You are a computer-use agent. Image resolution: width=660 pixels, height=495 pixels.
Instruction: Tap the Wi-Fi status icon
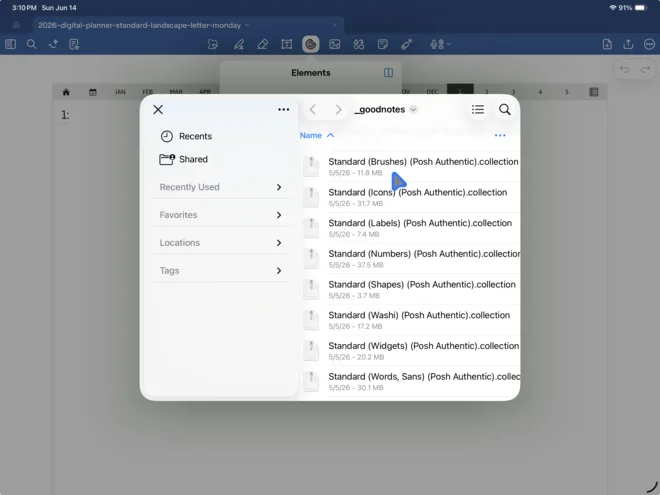point(612,8)
